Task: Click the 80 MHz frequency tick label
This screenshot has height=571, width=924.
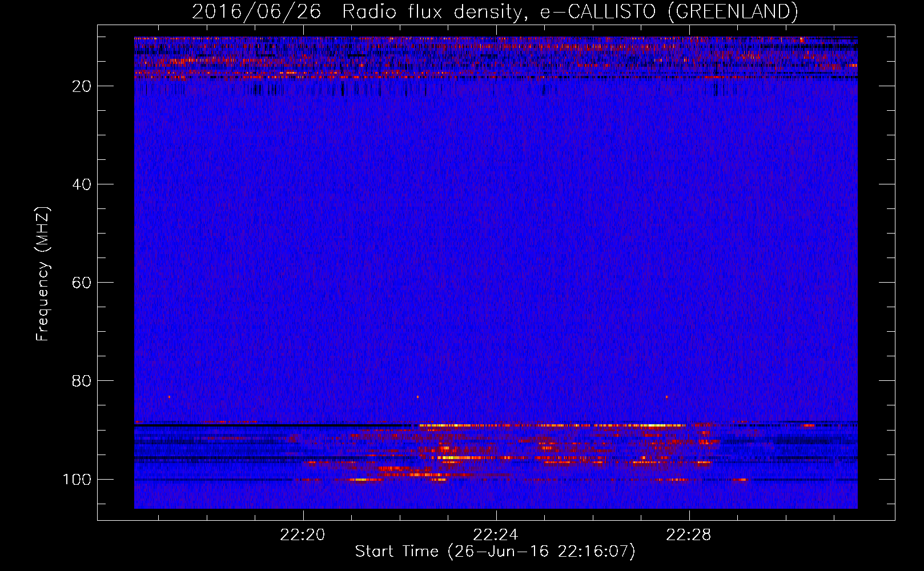Action: coord(82,381)
